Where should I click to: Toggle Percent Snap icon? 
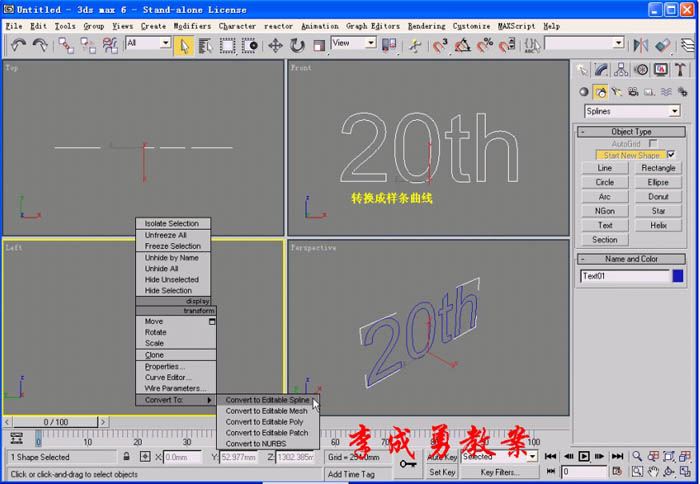[484, 46]
